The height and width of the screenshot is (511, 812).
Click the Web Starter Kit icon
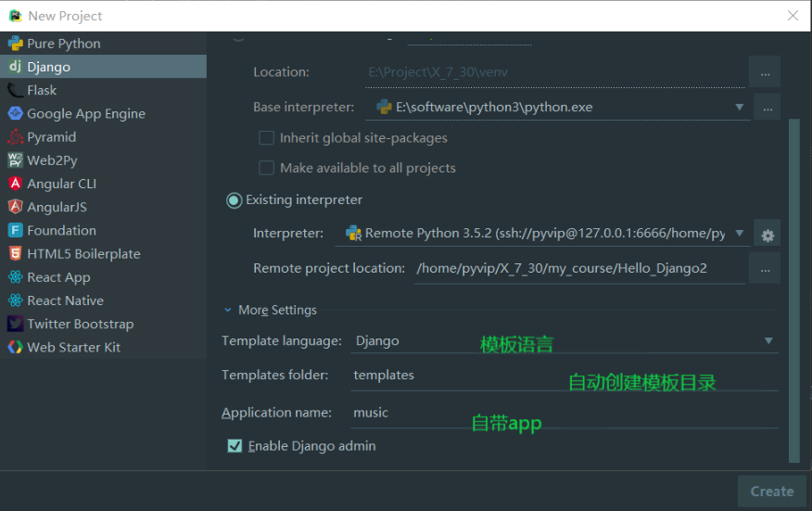(x=16, y=347)
